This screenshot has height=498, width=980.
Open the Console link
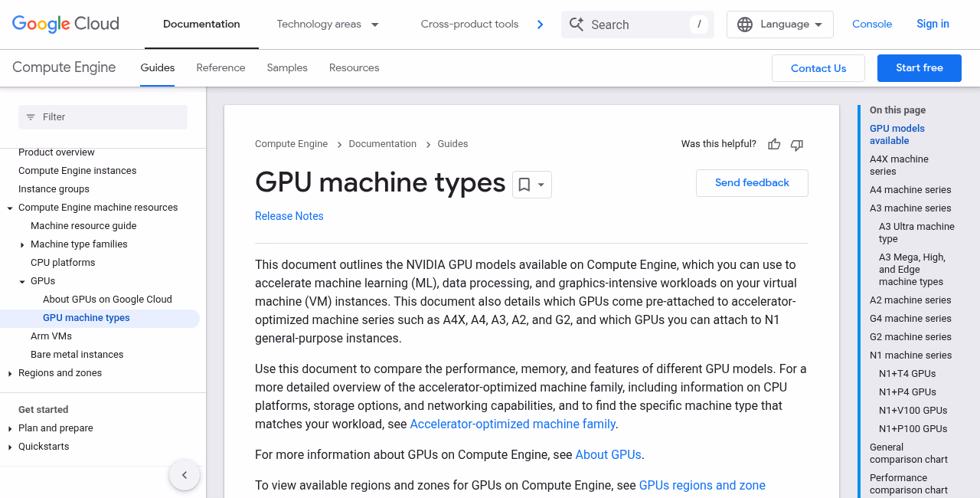click(x=872, y=25)
